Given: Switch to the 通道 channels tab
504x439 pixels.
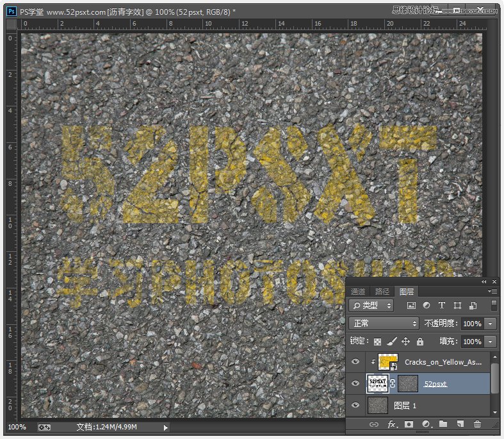Looking at the screenshot, I should [x=358, y=292].
